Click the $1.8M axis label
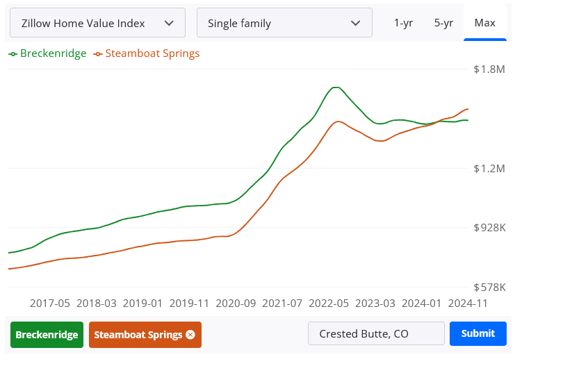 489,69
